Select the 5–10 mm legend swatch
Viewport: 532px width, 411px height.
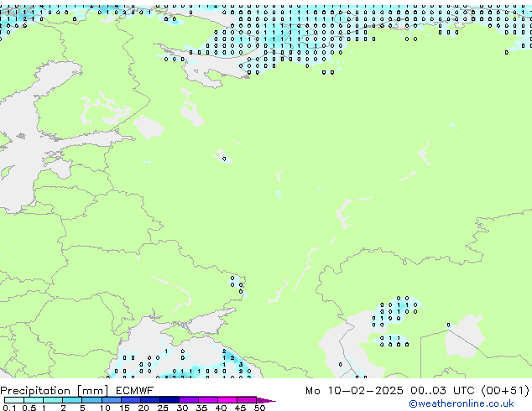coord(92,400)
